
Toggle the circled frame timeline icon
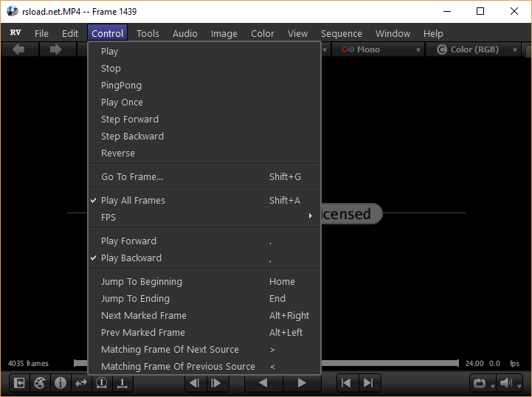click(101, 384)
